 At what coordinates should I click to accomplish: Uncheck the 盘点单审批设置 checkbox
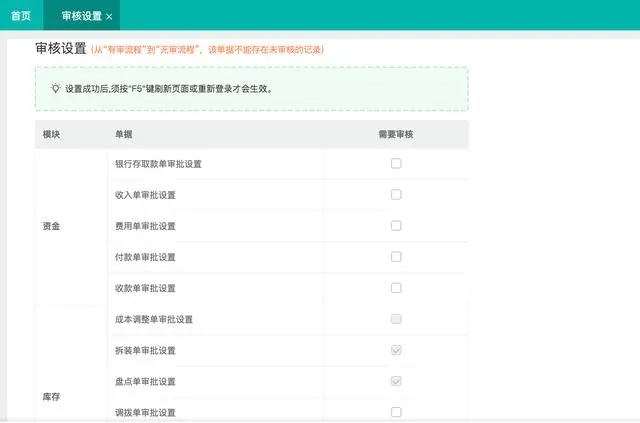coord(396,381)
